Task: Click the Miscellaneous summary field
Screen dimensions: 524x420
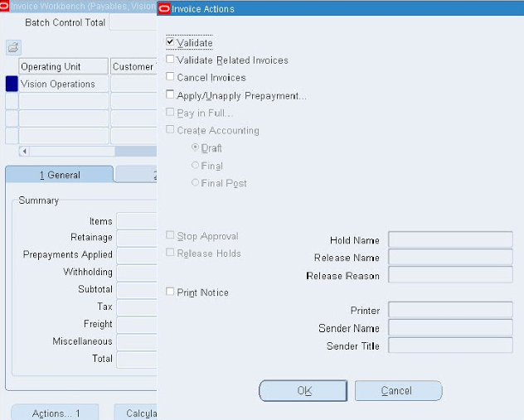Action: click(137, 342)
